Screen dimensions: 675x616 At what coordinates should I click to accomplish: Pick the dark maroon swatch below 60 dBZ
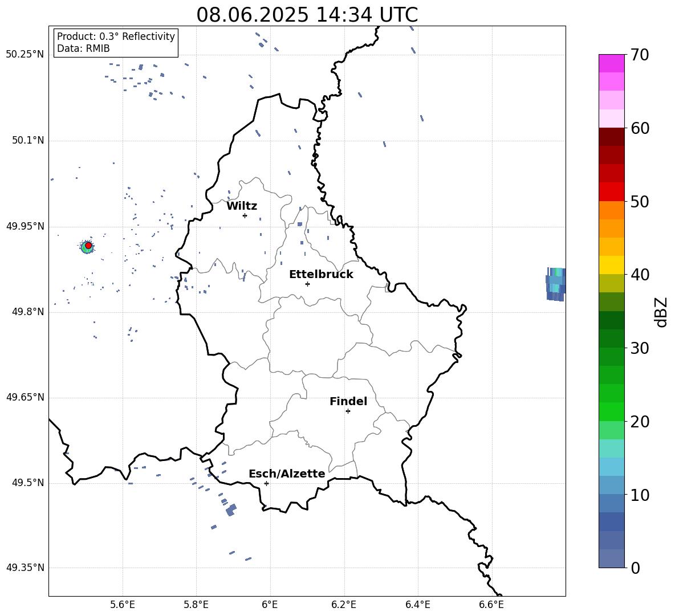pos(611,137)
